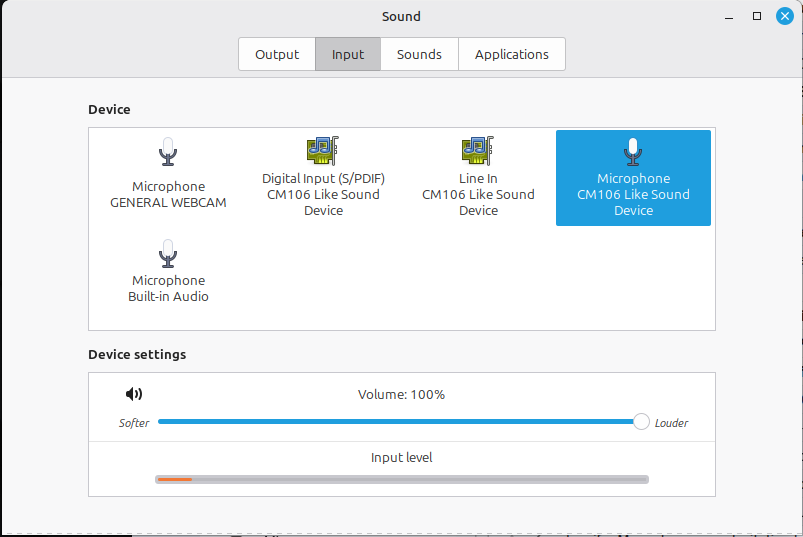Maximize the Sound window
The width and height of the screenshot is (803, 537).
[x=757, y=16]
